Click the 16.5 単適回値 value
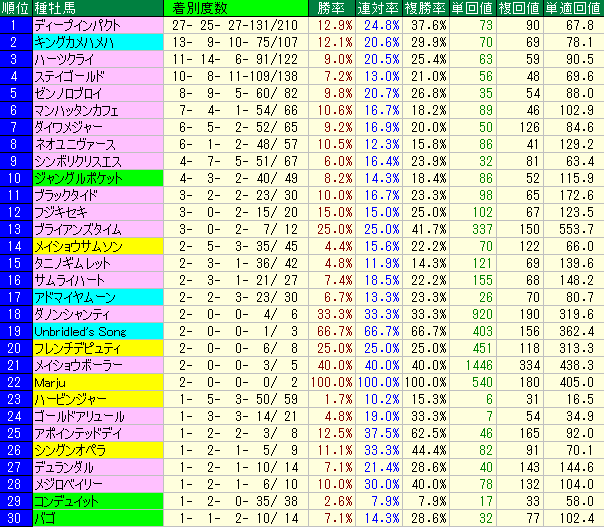 click(x=580, y=399)
